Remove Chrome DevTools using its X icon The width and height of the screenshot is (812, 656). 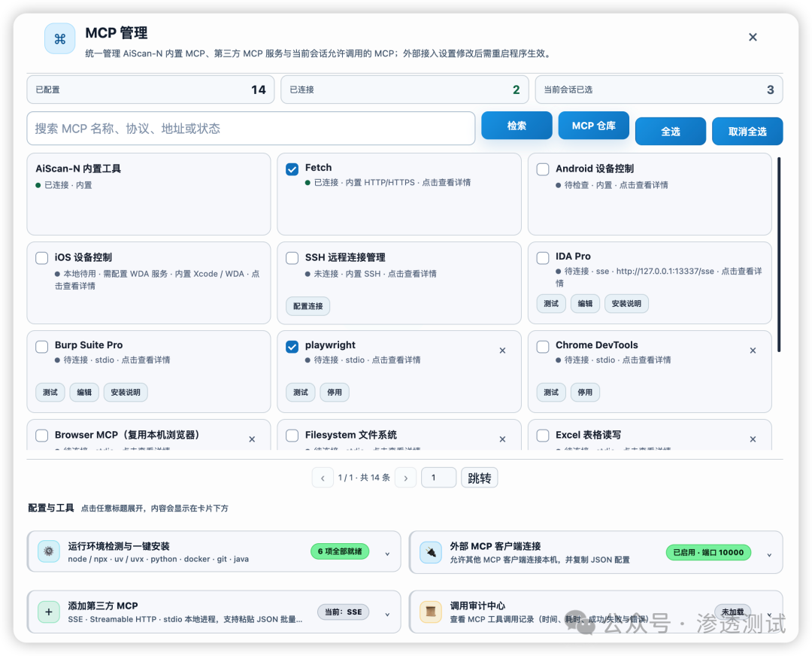coord(753,351)
